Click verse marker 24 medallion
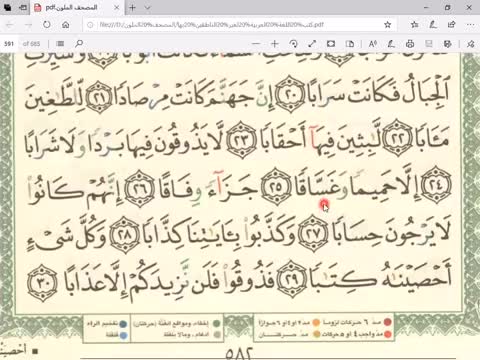This screenshot has height=360, width=480. [436, 185]
